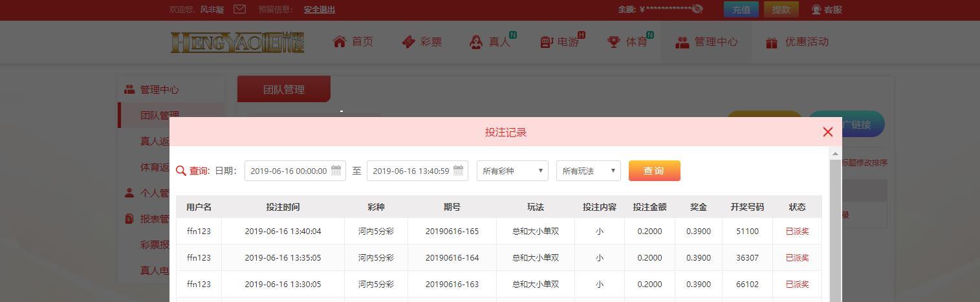Click the dialog scrollbar up arrow

(835, 153)
